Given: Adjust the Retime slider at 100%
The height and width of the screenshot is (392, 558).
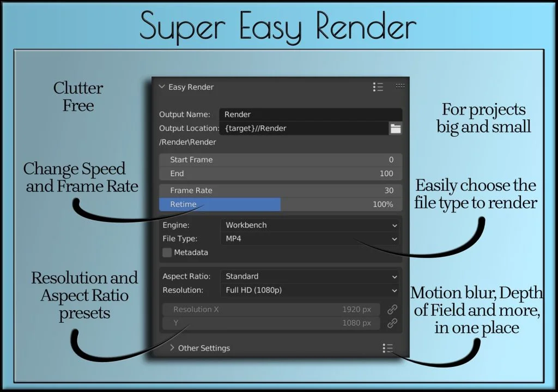Looking at the screenshot, I should pos(280,204).
